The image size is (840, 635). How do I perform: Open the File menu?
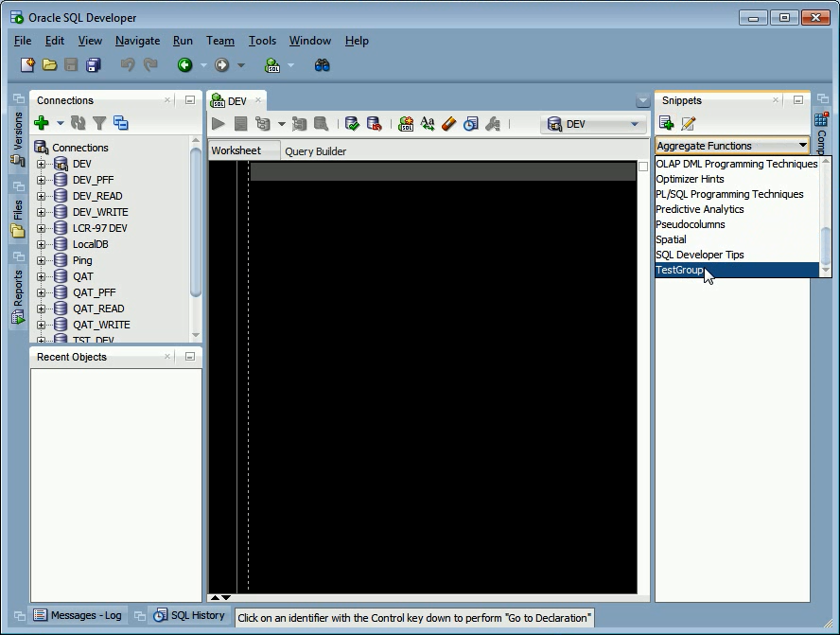(23, 41)
